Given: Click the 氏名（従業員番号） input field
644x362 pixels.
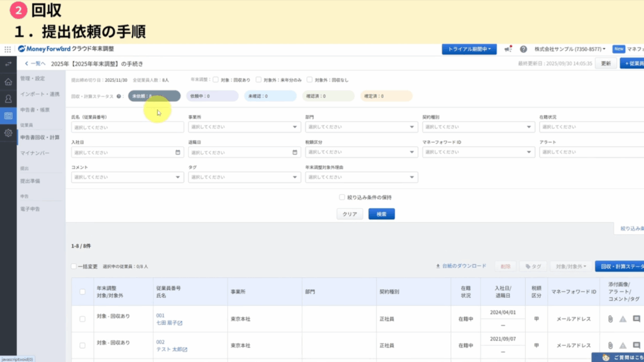Looking at the screenshot, I should tap(128, 127).
